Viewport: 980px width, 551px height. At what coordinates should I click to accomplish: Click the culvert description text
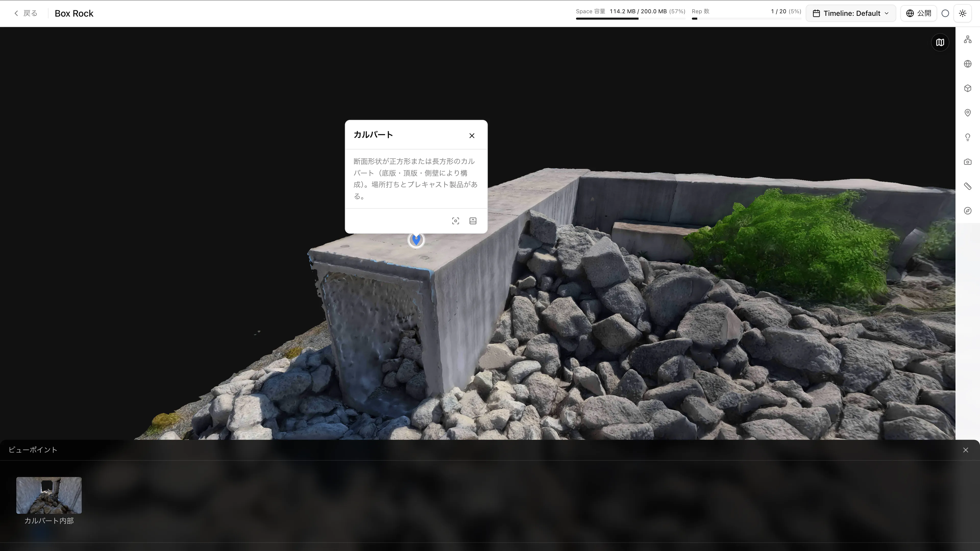(x=415, y=179)
